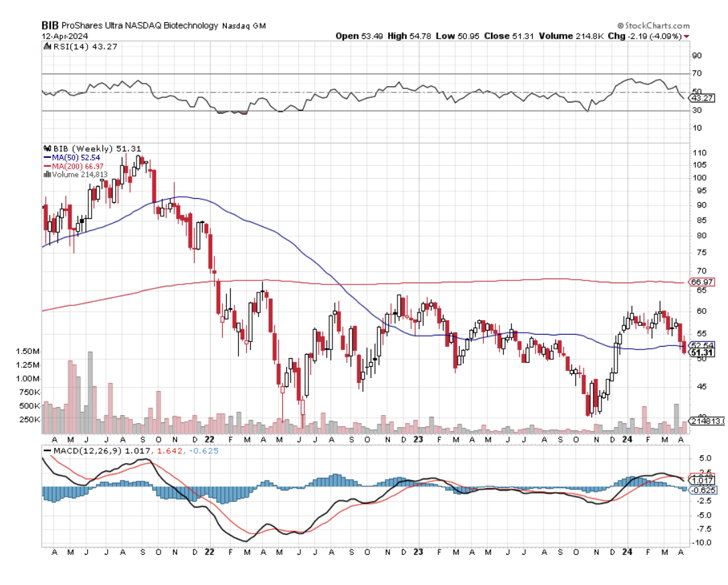
Task: Click the 1.25M volume scale label
Action: coord(28,365)
